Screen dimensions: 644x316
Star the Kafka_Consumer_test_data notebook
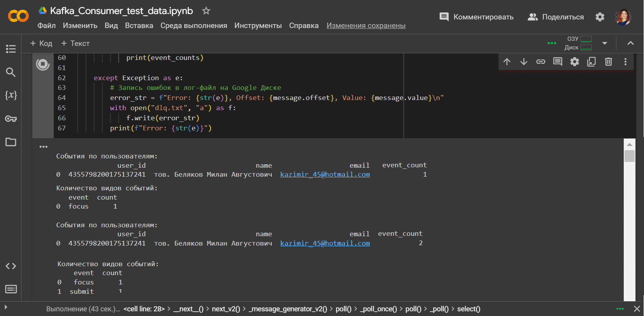point(206,11)
